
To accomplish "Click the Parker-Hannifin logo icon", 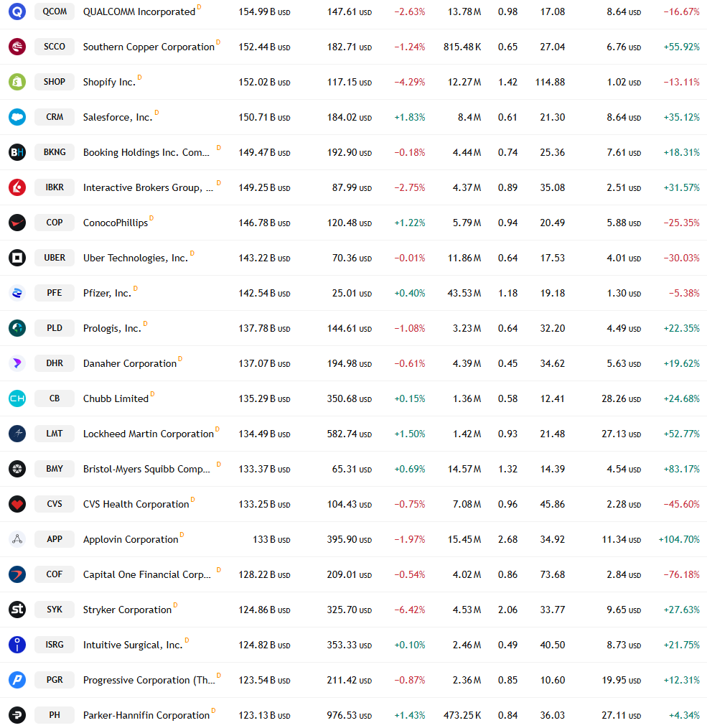I will point(17,715).
